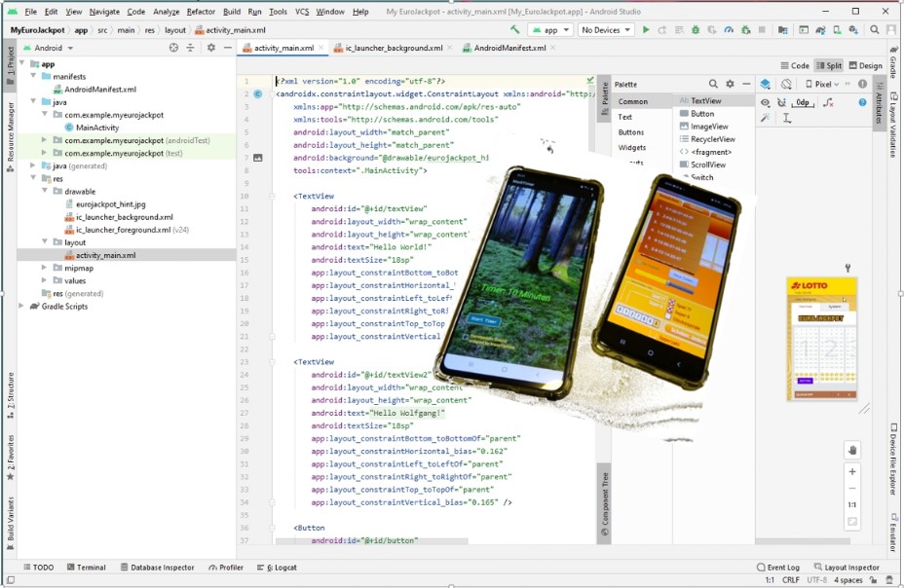Open the Project panel gear settings
Viewport: 904px width, 588px height.
210,48
